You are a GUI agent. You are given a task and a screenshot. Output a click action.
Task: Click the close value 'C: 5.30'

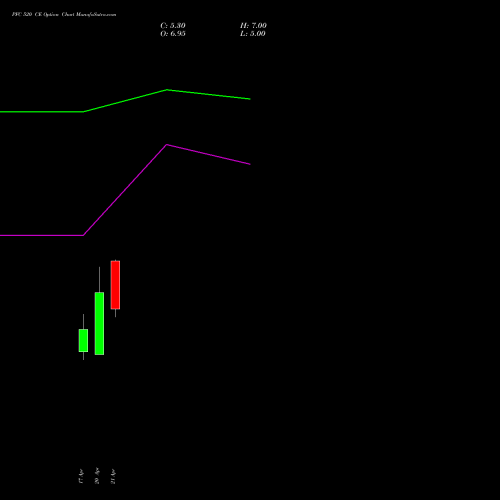point(173,26)
